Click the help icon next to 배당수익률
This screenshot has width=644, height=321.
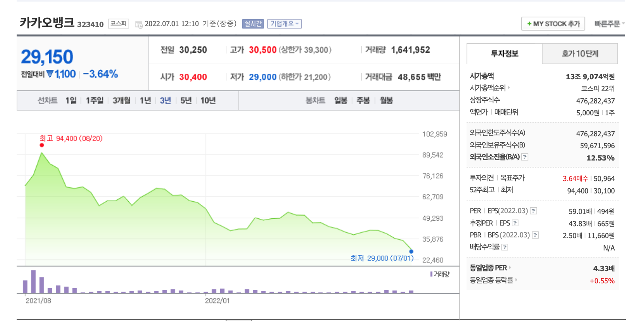click(505, 247)
